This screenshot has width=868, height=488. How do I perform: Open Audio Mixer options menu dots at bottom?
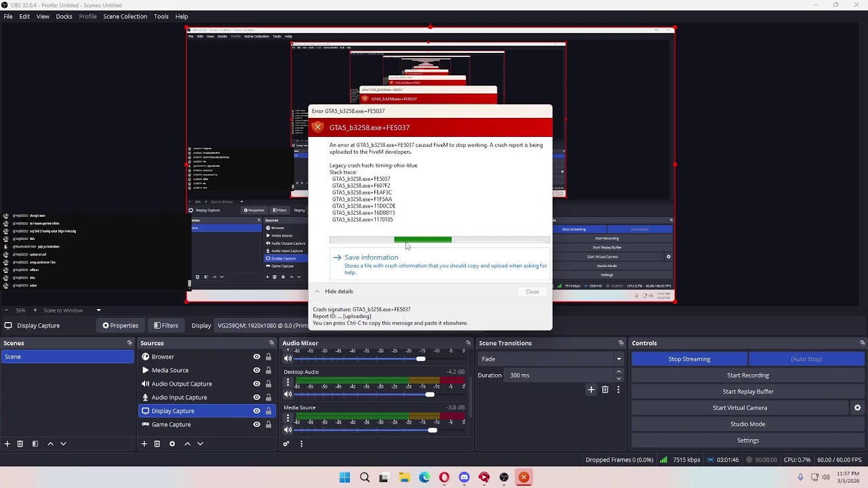click(301, 444)
